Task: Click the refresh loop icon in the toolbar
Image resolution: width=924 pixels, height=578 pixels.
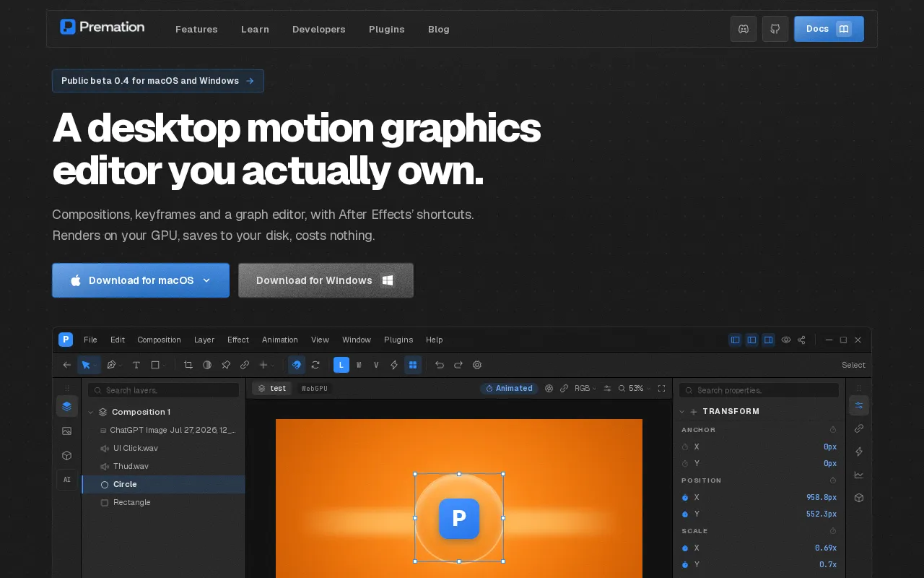Action: (x=315, y=365)
